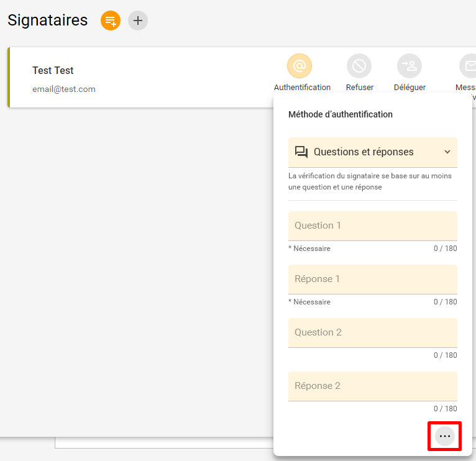476x461 pixels.
Task: Click the 0 / 180 counter under Question 2
Action: pos(446,355)
